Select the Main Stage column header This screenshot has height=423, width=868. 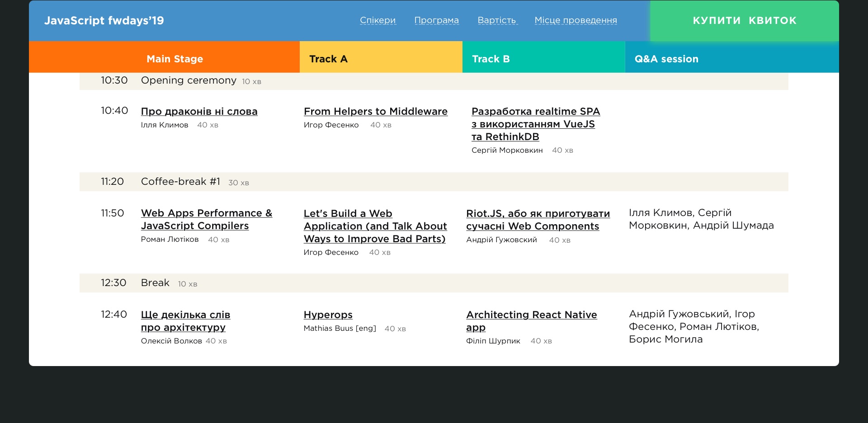coord(165,57)
